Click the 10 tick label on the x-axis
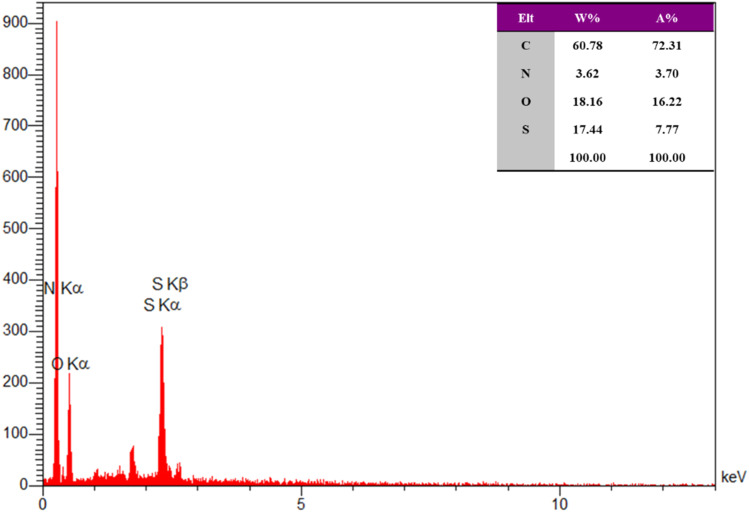This screenshot has height=512, width=749. coord(559,504)
